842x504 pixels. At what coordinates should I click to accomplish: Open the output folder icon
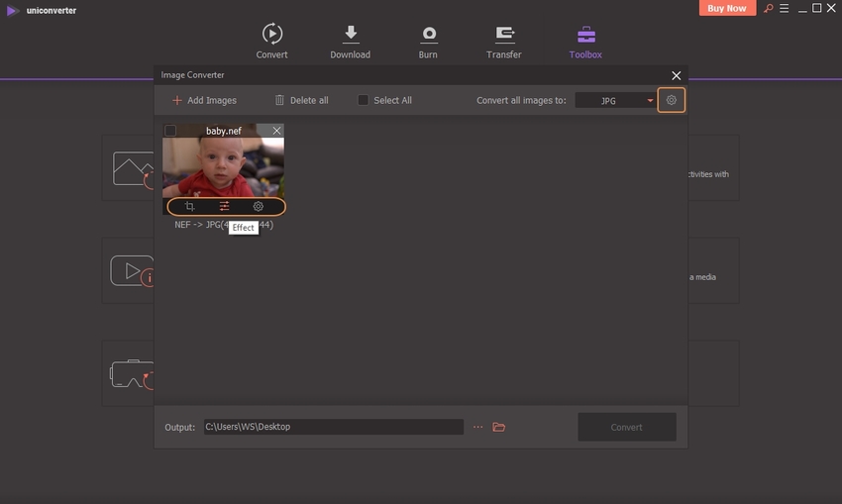point(499,427)
